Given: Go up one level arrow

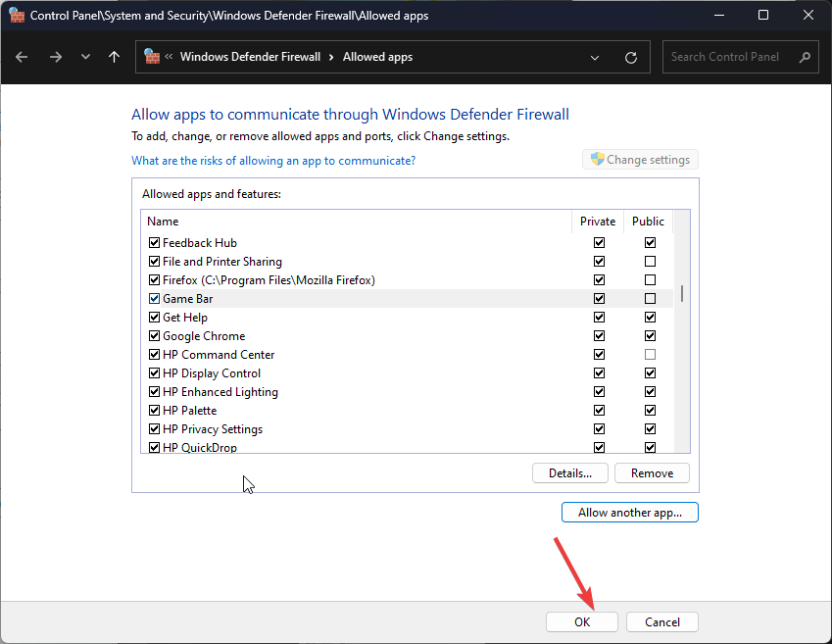Looking at the screenshot, I should click(x=114, y=57).
